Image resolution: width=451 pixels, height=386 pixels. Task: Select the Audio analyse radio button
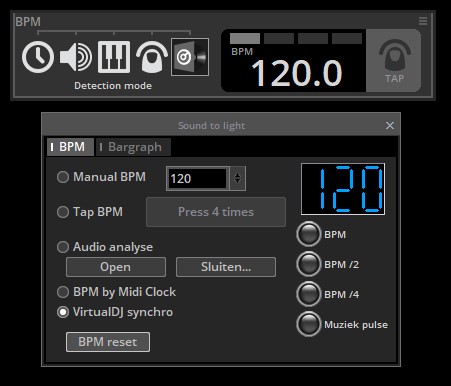coord(63,247)
